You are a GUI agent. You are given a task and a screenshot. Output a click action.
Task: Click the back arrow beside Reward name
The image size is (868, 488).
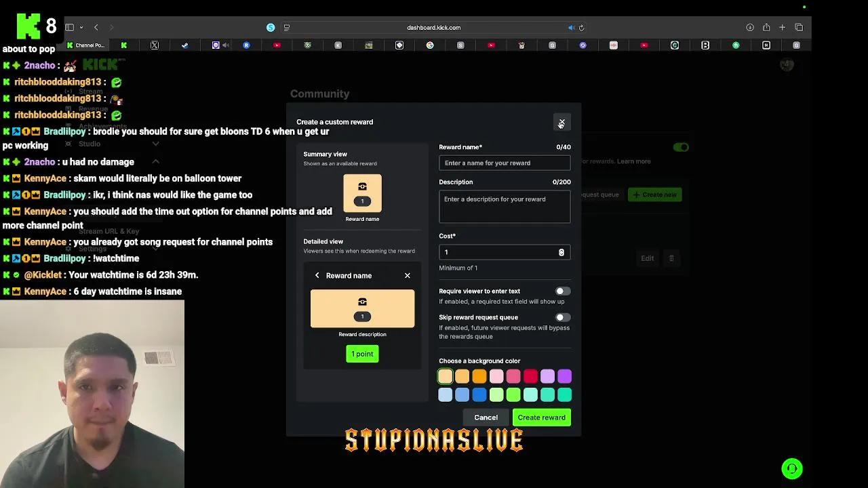pos(317,276)
